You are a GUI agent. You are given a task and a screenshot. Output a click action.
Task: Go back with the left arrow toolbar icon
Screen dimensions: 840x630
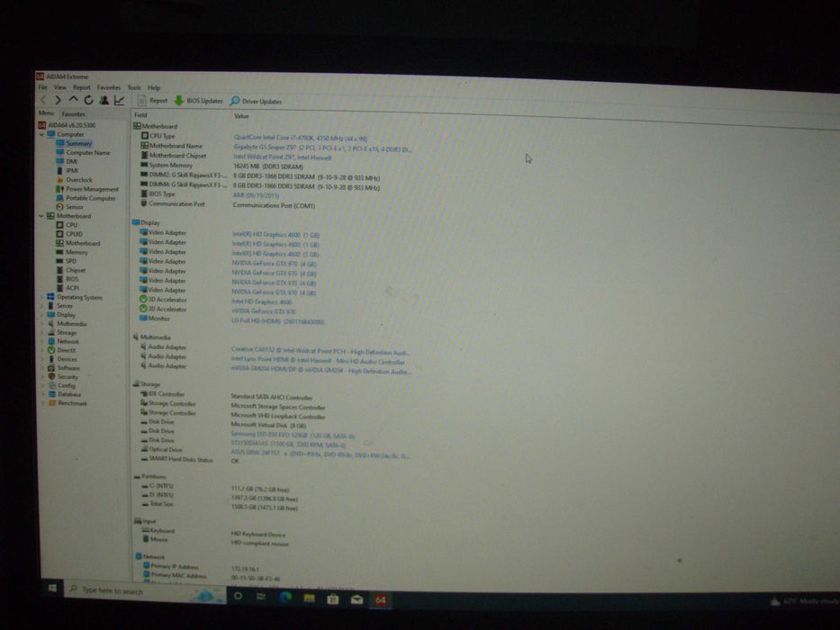(x=44, y=100)
